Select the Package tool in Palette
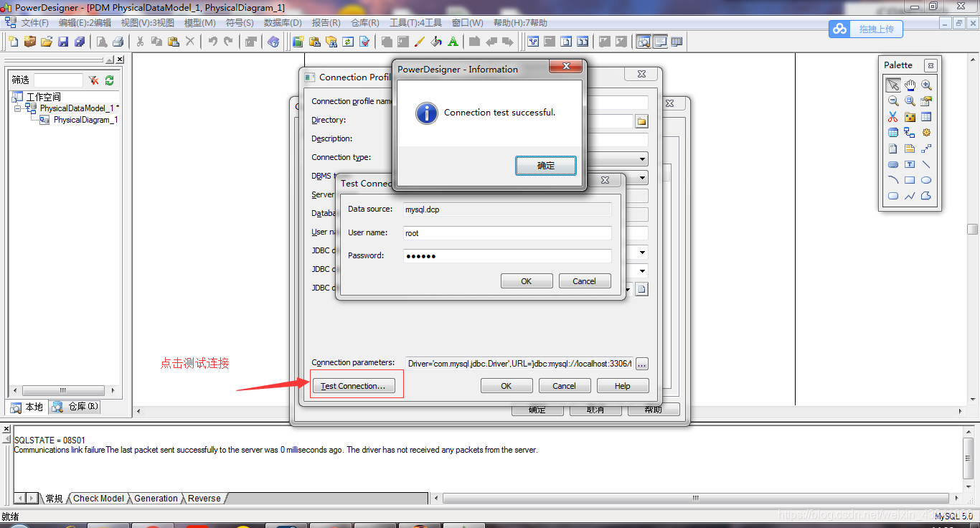The image size is (980, 528). pos(910,117)
